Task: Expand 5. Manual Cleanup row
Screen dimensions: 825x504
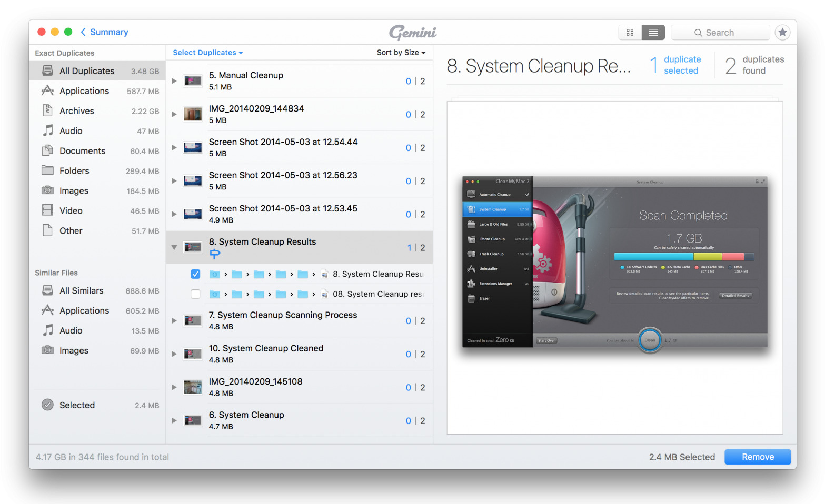Action: (174, 81)
